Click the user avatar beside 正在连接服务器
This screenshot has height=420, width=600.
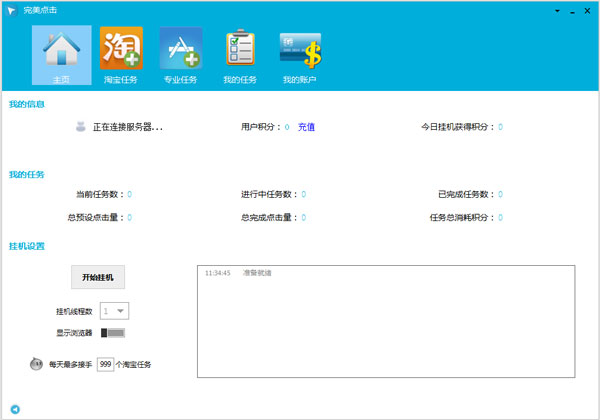[x=81, y=127]
